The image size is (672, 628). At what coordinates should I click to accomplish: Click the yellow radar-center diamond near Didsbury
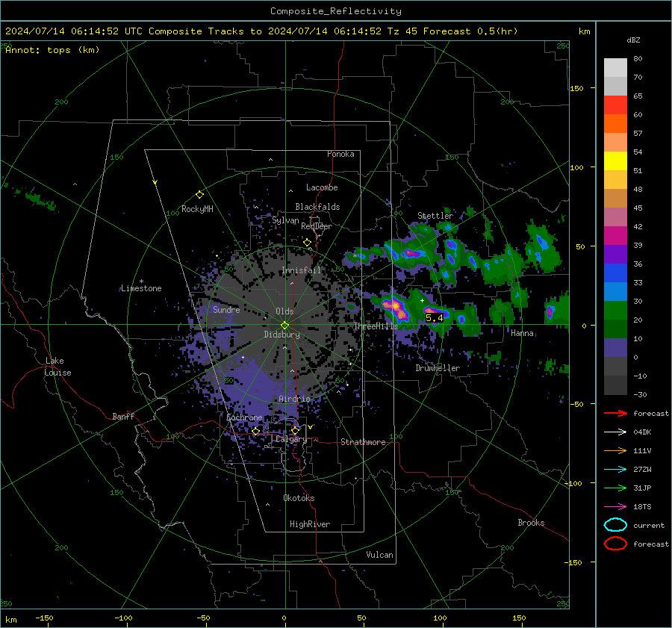(x=285, y=326)
